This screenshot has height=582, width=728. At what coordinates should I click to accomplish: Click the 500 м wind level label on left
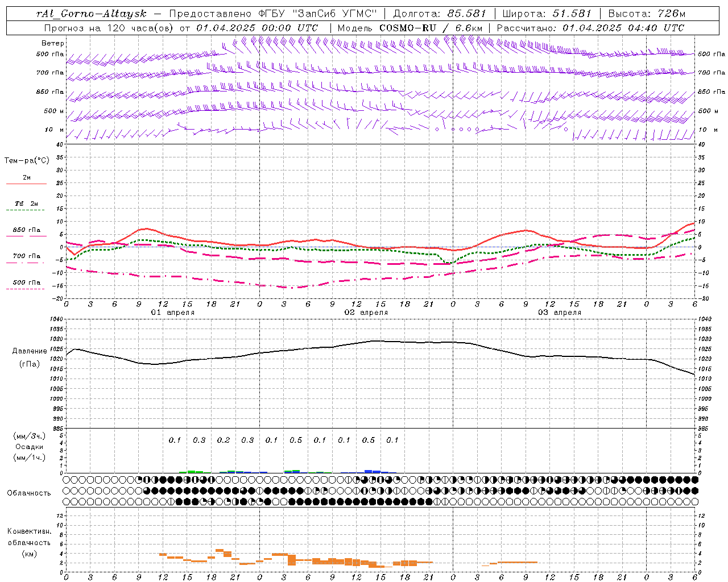[x=54, y=111]
